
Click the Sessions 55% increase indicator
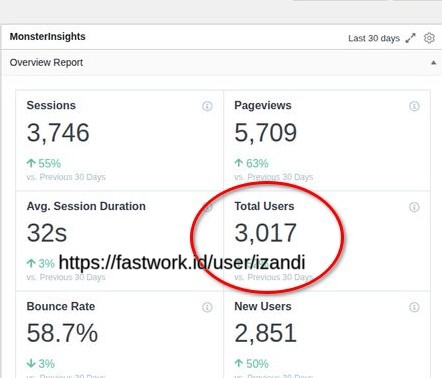[44, 163]
